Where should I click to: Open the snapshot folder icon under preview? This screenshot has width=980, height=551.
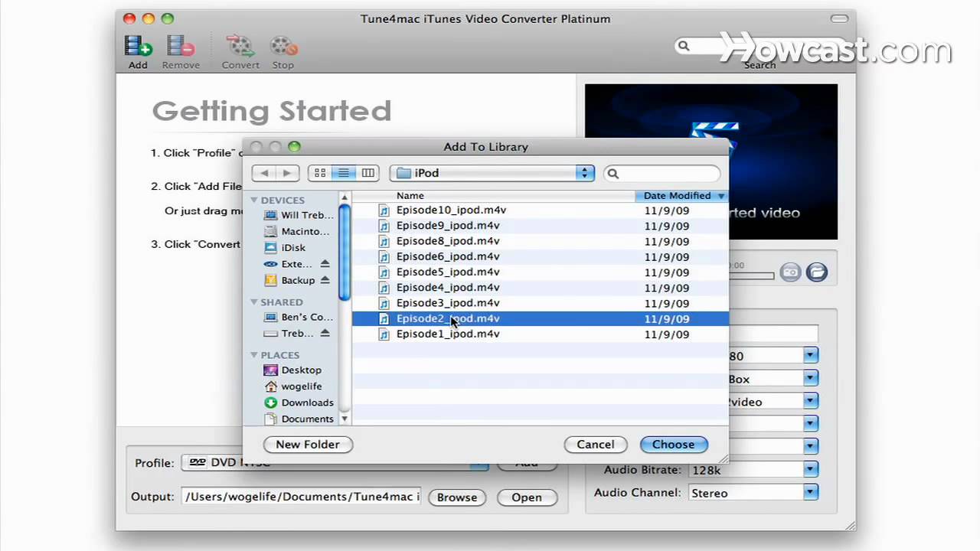click(x=817, y=272)
